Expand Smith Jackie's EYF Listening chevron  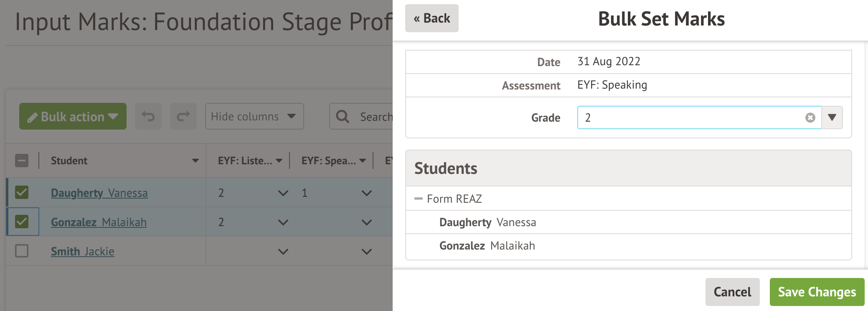tap(283, 252)
